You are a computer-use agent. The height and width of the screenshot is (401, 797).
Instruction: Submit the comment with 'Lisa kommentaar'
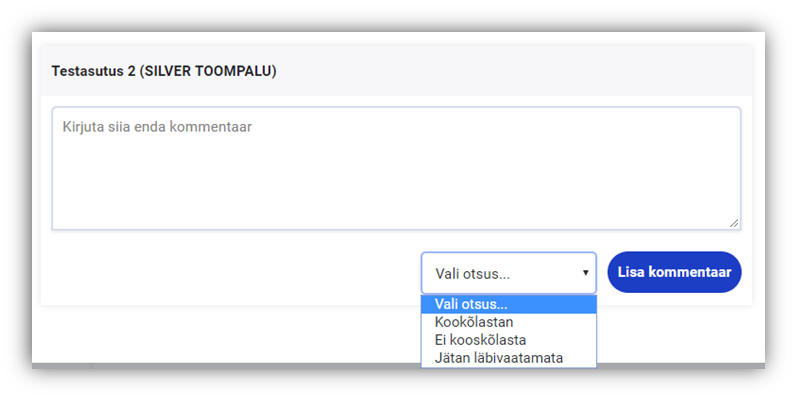tap(674, 272)
